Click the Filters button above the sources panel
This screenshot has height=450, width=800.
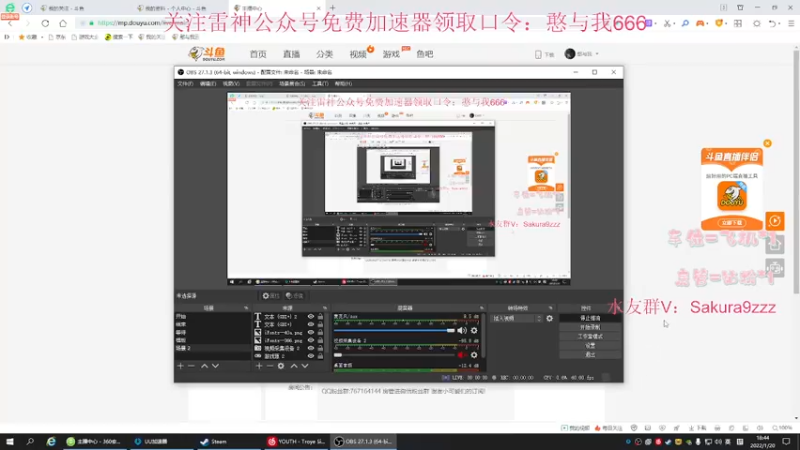tap(294, 296)
